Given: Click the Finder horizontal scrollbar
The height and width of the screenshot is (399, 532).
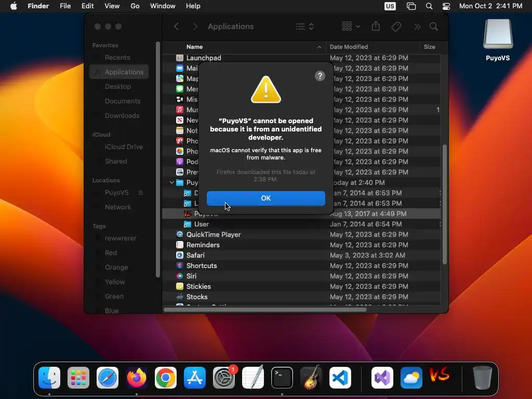Looking at the screenshot, I should coord(265,310).
